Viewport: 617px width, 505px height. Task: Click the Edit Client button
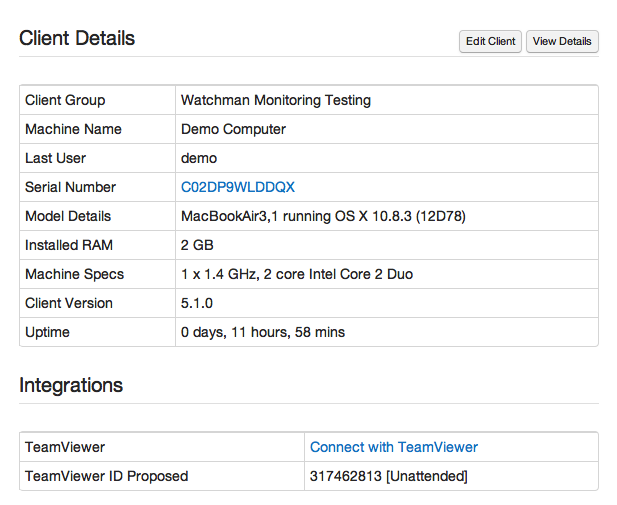pyautogui.click(x=490, y=41)
